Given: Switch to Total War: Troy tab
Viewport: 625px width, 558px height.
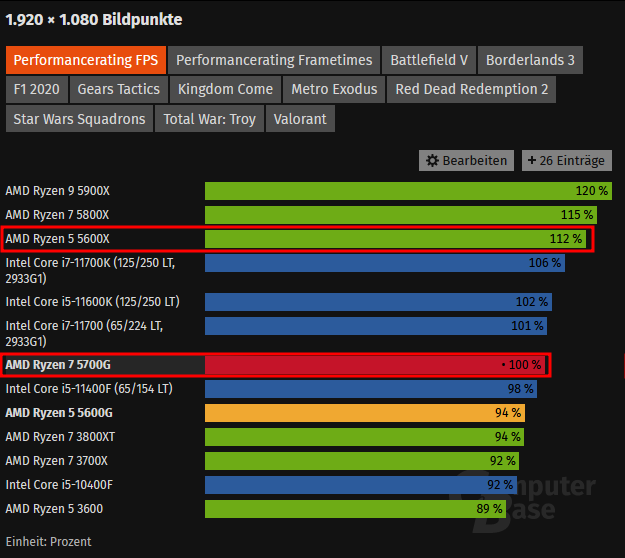Looking at the screenshot, I should point(209,119).
